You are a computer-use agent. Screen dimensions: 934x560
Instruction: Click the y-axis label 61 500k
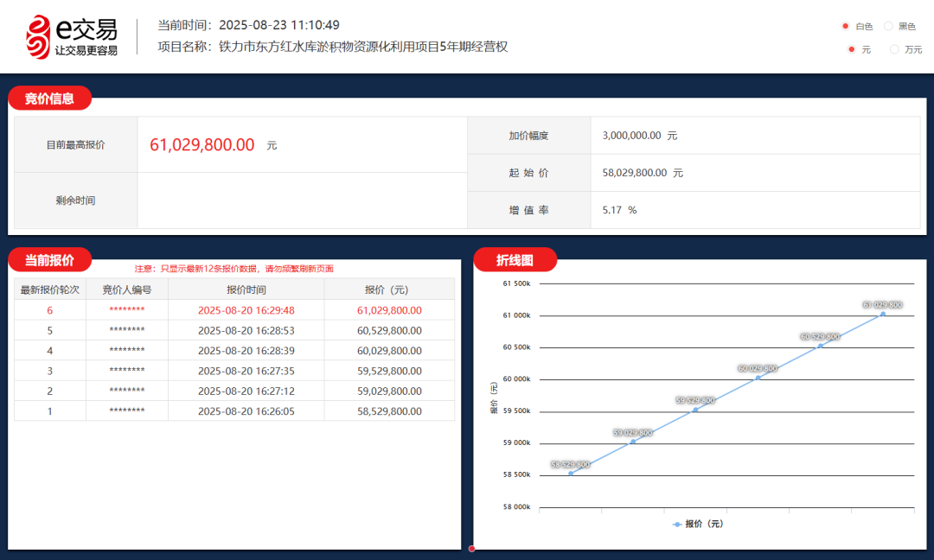coord(516,283)
